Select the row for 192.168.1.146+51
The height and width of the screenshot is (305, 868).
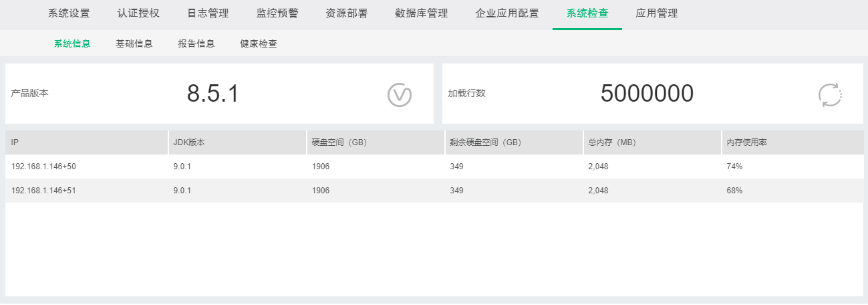[43, 191]
